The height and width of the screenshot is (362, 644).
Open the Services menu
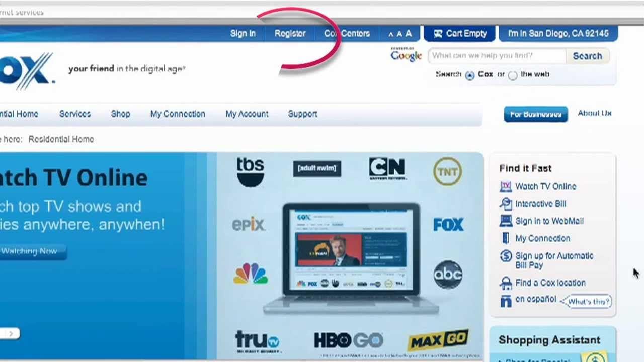tap(75, 114)
